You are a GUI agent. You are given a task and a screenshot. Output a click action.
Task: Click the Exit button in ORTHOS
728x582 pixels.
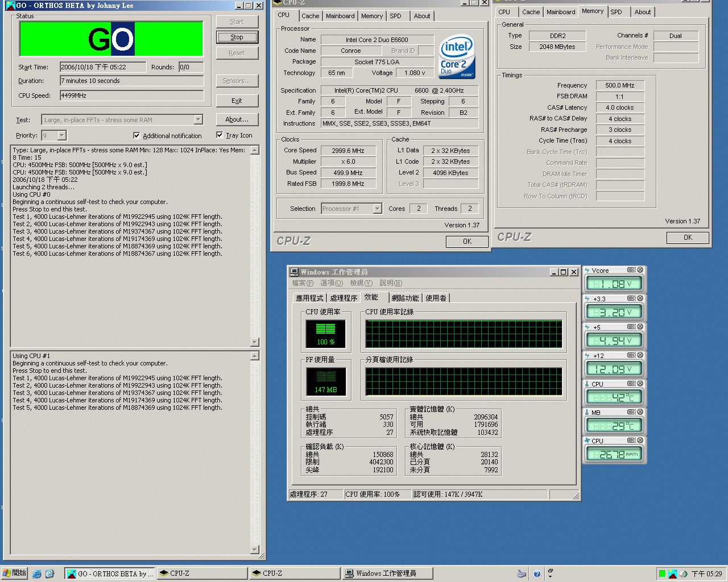237,101
